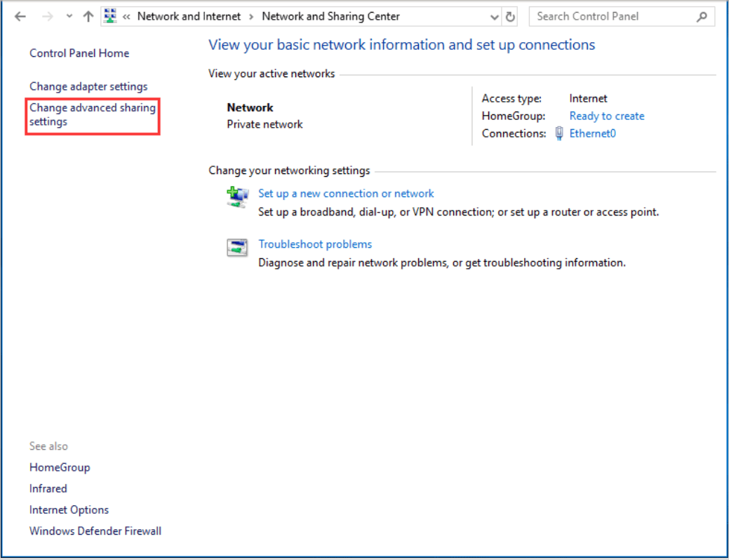
Task: Go up one level with up arrow
Action: tap(88, 17)
